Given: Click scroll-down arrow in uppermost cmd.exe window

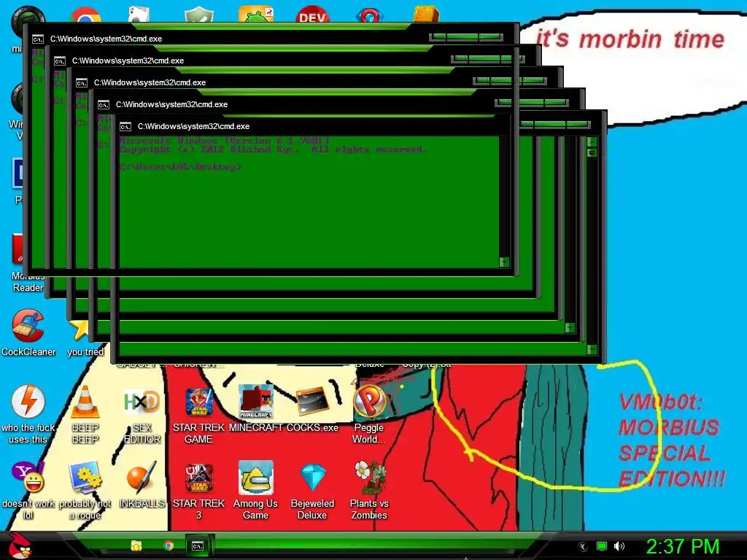Looking at the screenshot, I should [504, 262].
